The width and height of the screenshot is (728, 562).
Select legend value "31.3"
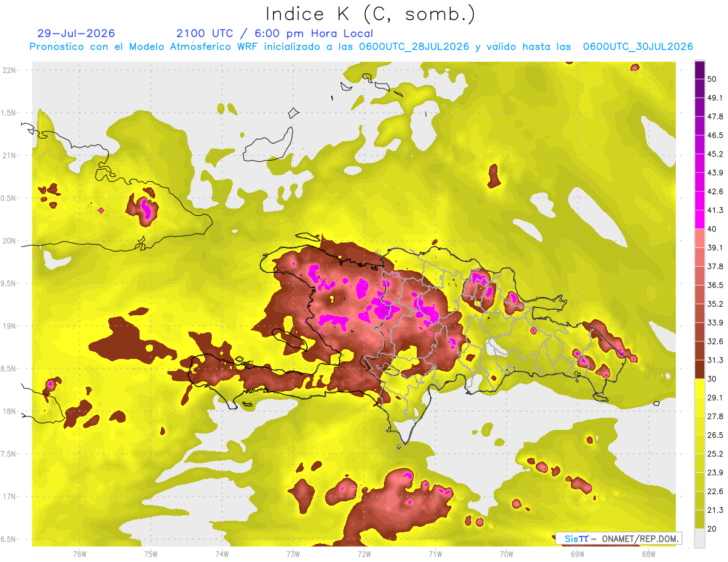click(x=715, y=360)
